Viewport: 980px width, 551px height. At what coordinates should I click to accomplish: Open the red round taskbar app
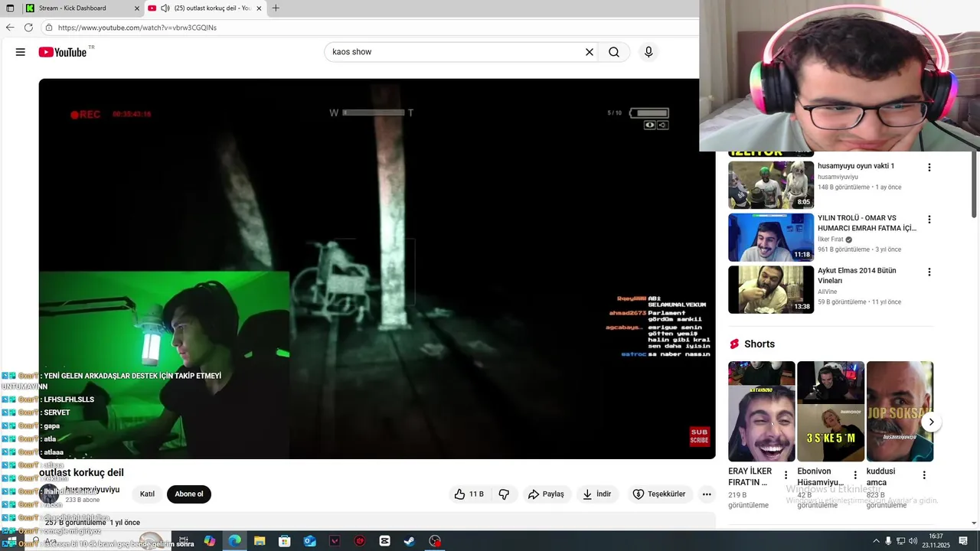[x=360, y=541]
